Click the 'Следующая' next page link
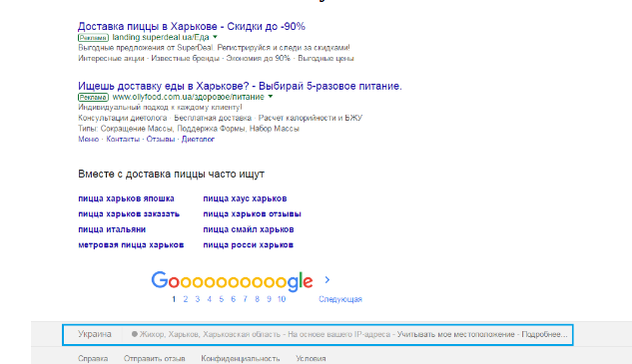The image size is (632, 364). [x=340, y=299]
